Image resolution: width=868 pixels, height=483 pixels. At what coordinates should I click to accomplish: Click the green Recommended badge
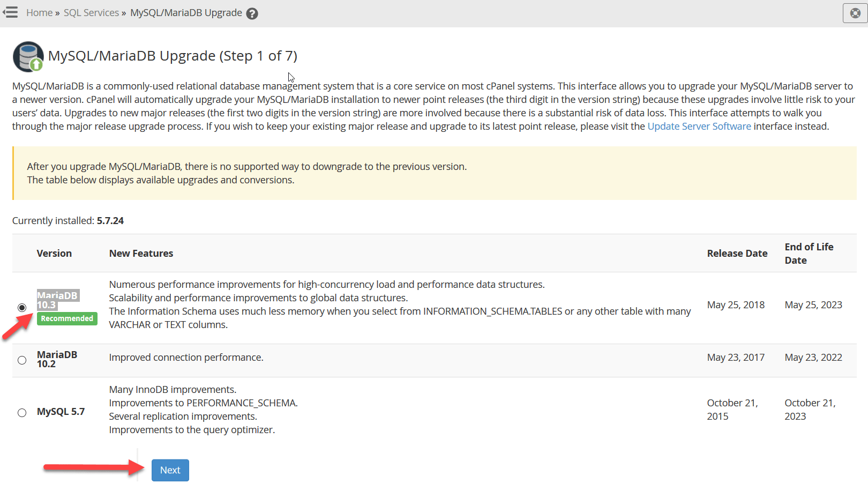click(x=67, y=319)
